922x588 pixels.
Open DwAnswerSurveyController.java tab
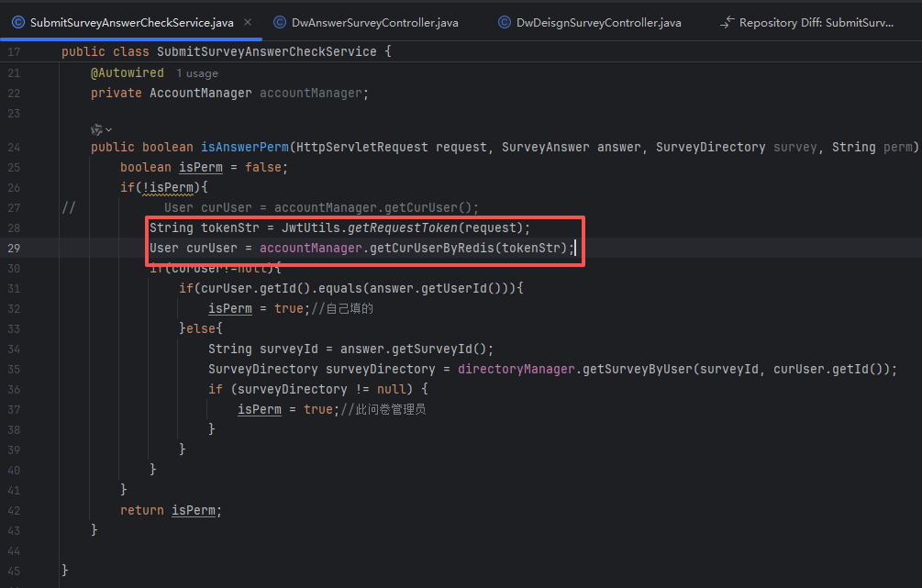374,22
